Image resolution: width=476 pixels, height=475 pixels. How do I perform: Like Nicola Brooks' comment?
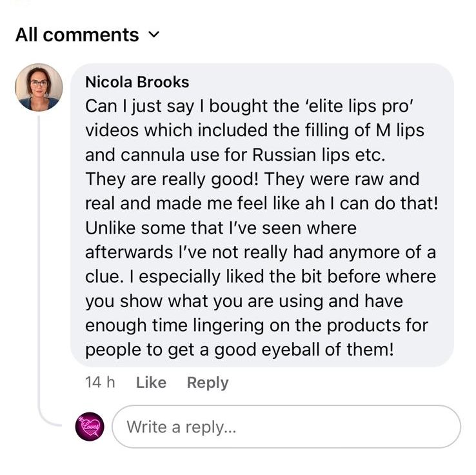[x=151, y=383]
